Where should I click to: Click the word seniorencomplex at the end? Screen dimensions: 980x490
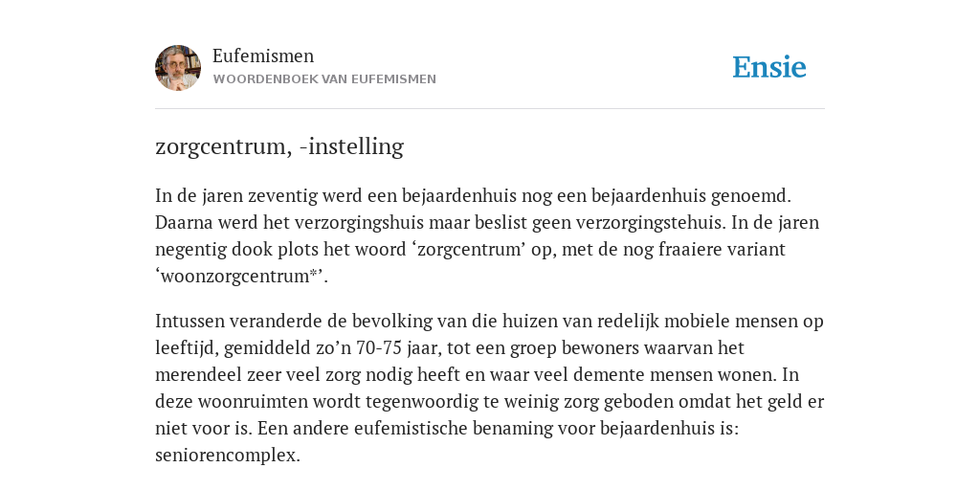click(228, 455)
